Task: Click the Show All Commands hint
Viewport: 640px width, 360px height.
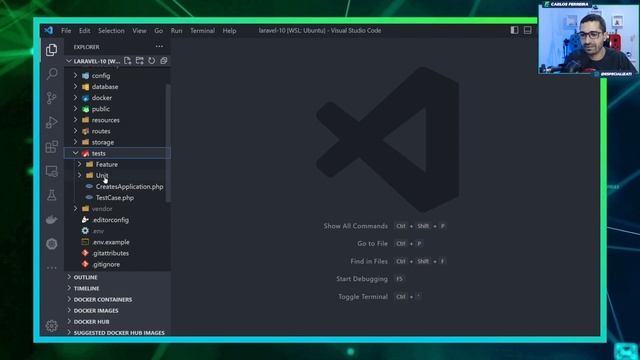Action: click(356, 226)
